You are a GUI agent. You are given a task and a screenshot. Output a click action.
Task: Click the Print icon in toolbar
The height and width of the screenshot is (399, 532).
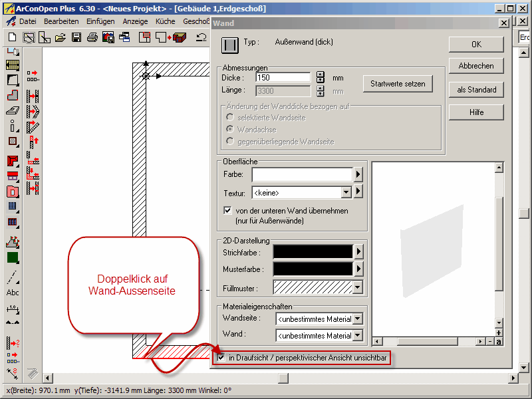point(92,37)
